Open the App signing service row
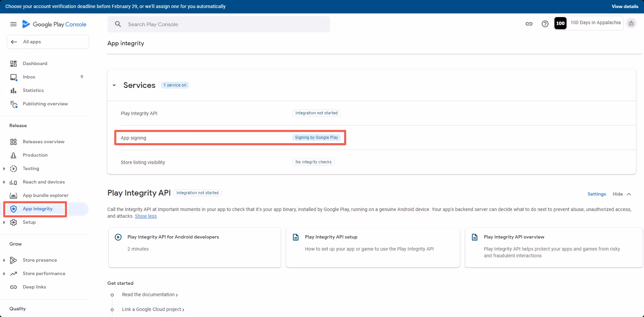This screenshot has width=644, height=317. click(372, 138)
